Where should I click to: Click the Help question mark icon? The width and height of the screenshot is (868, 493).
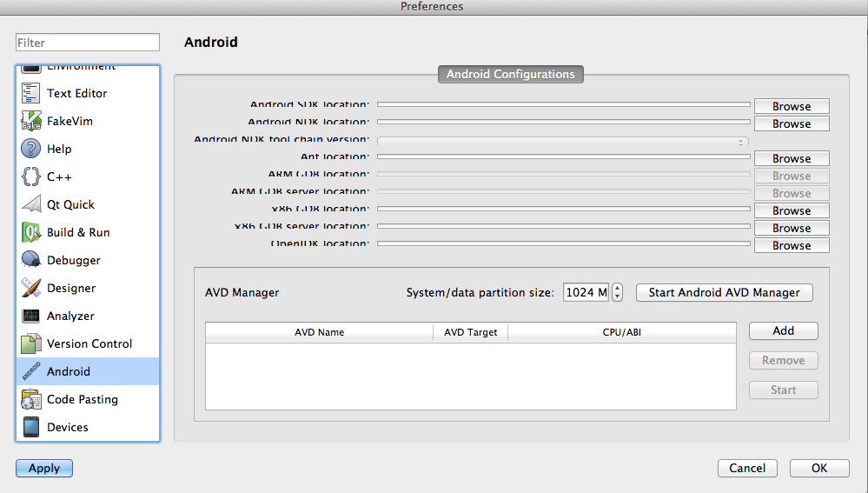pyautogui.click(x=31, y=149)
